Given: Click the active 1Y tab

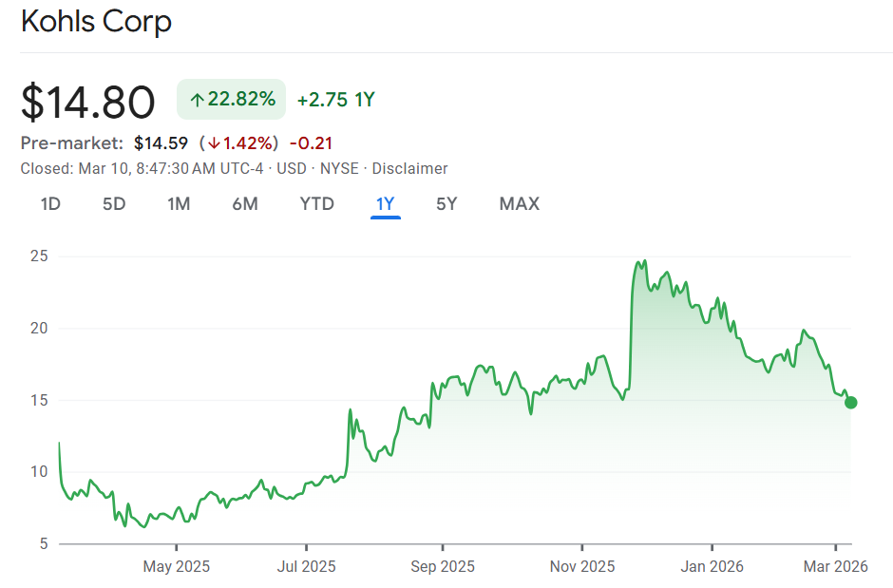Looking at the screenshot, I should coord(386,203).
